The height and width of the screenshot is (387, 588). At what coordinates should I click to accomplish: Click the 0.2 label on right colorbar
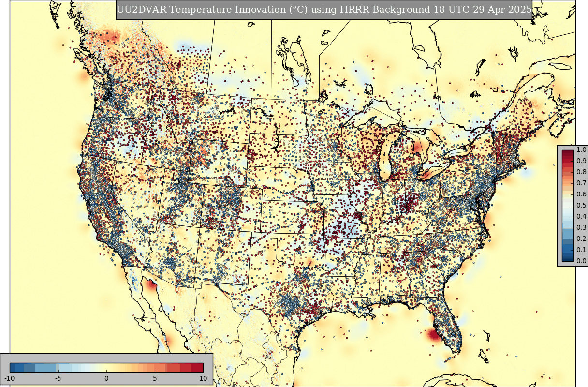(582, 238)
